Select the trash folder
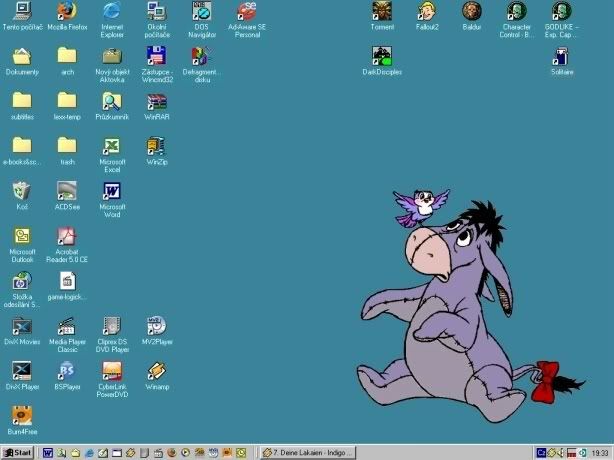This screenshot has width=614, height=460. (x=67, y=151)
